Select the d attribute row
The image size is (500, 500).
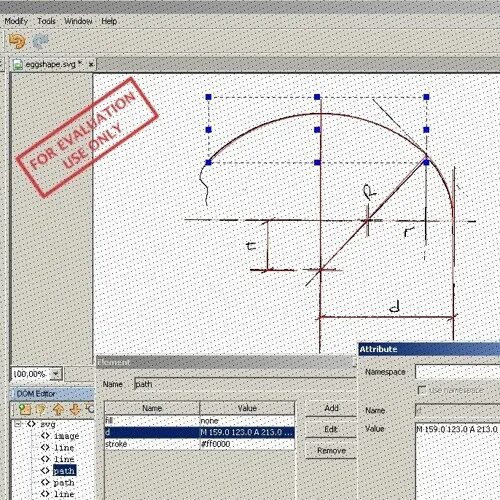click(200, 432)
